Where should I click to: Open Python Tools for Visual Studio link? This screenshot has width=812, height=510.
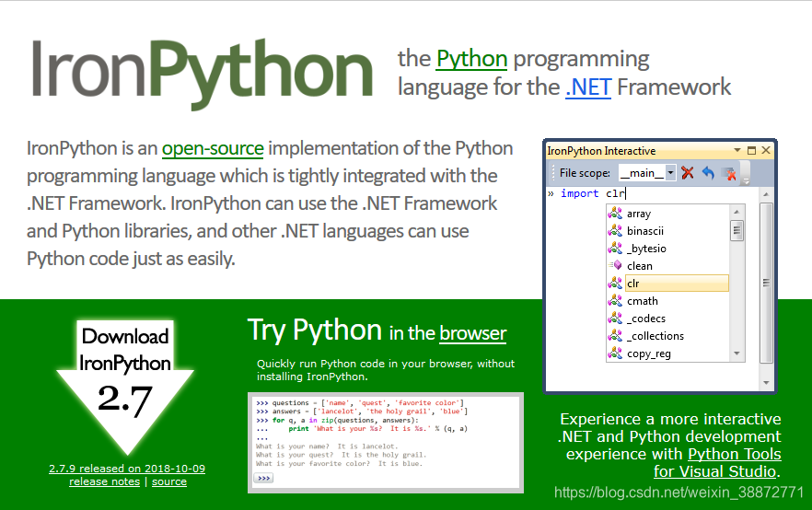717,462
